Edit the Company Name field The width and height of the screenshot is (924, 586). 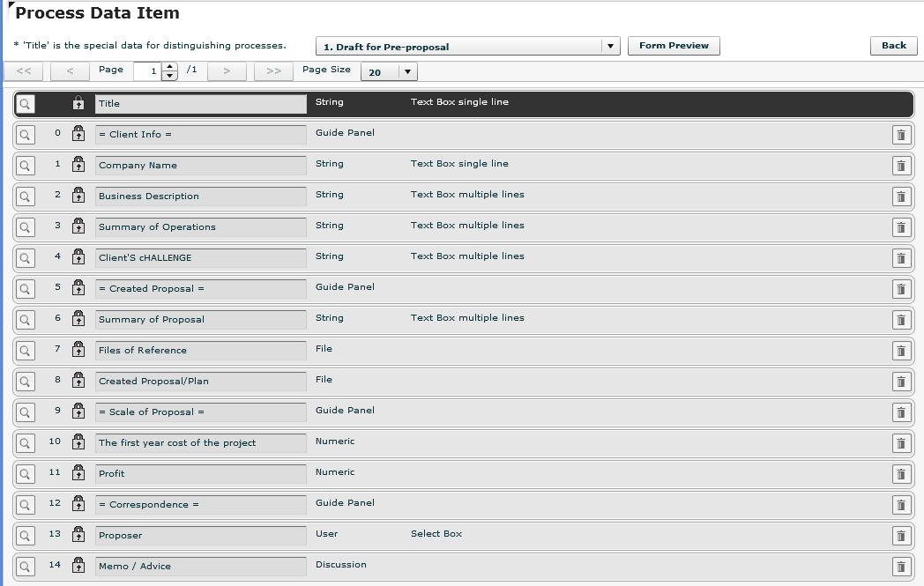[x=201, y=166]
